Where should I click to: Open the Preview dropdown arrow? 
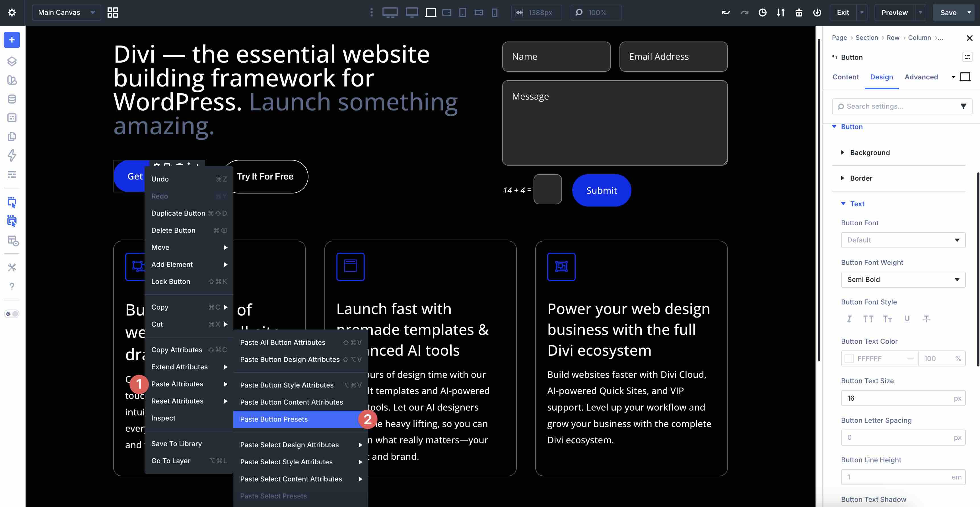(920, 13)
